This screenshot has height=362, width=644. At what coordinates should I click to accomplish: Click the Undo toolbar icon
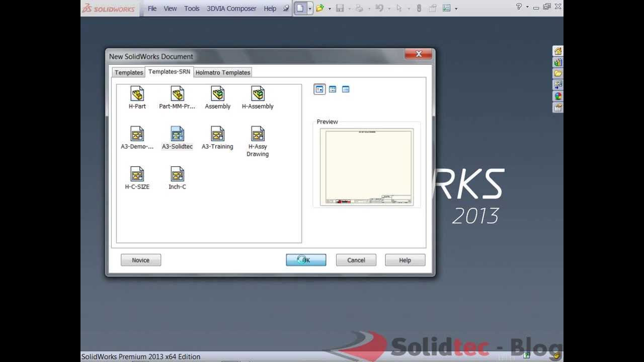(x=379, y=8)
